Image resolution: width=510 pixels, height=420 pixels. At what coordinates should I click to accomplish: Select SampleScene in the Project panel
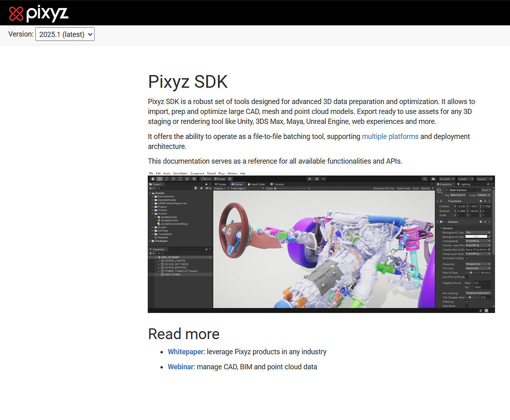tap(169, 220)
